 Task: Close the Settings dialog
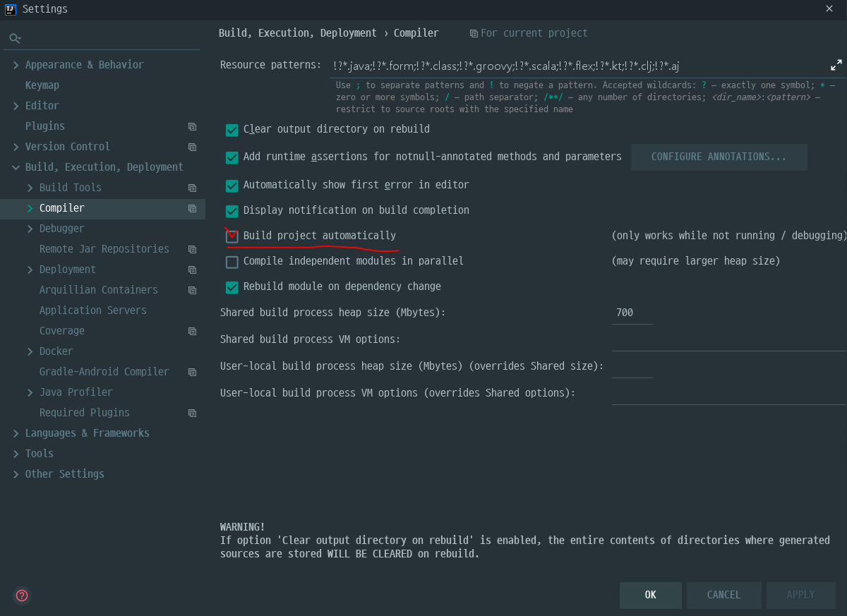829,8
